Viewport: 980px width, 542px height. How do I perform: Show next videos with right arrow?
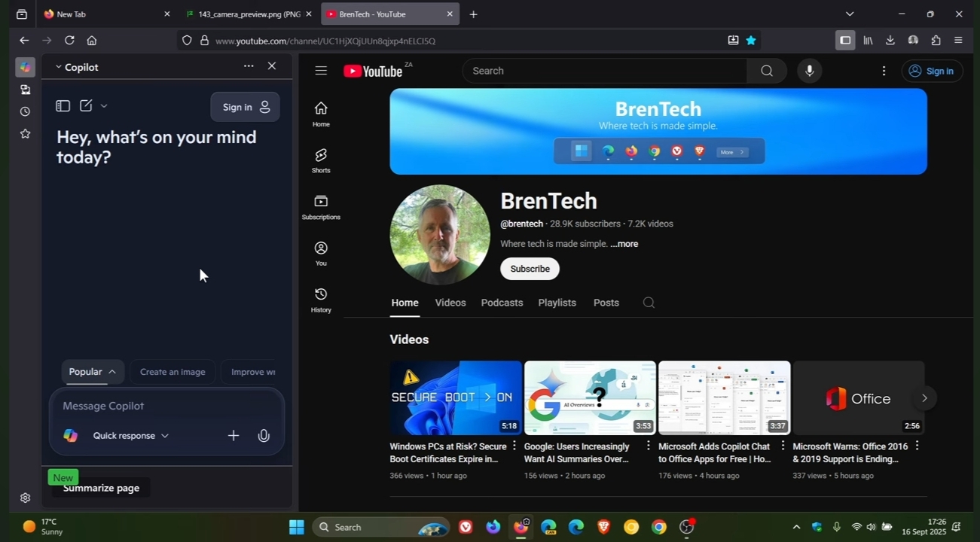click(924, 398)
